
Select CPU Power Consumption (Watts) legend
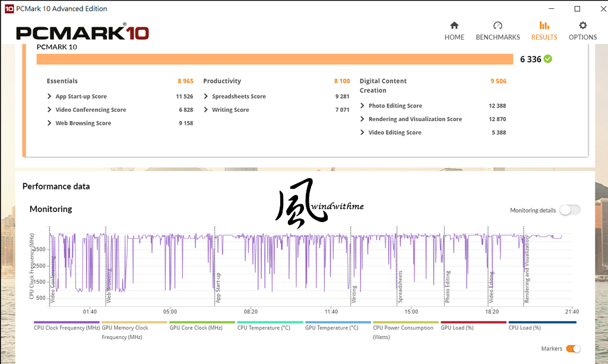(x=403, y=332)
